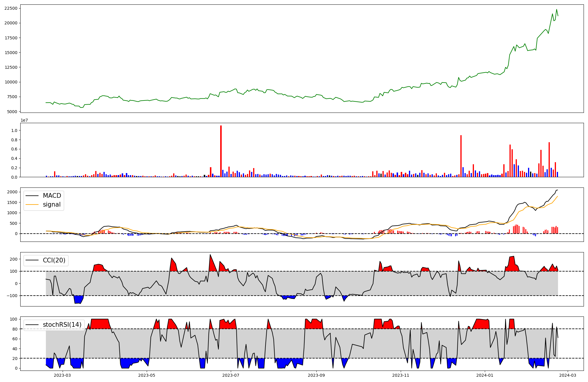Click the 2024-03 x-axis date label
Viewport: 588px width, 382px height.
[567, 375]
